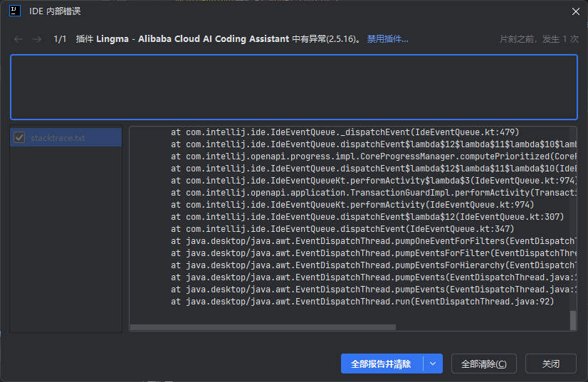Click the 全部清除(C) button

tap(484, 364)
